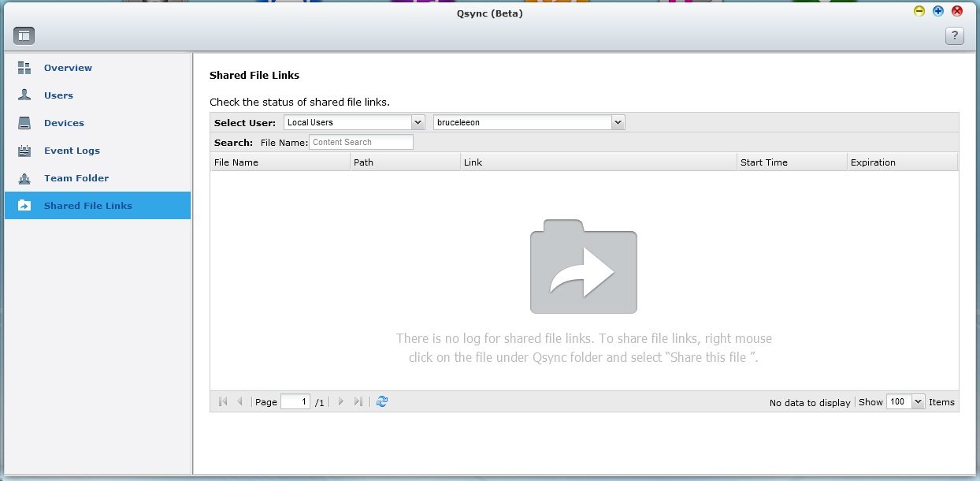
Task: Click the large shared folder placeholder image
Action: pyautogui.click(x=584, y=267)
